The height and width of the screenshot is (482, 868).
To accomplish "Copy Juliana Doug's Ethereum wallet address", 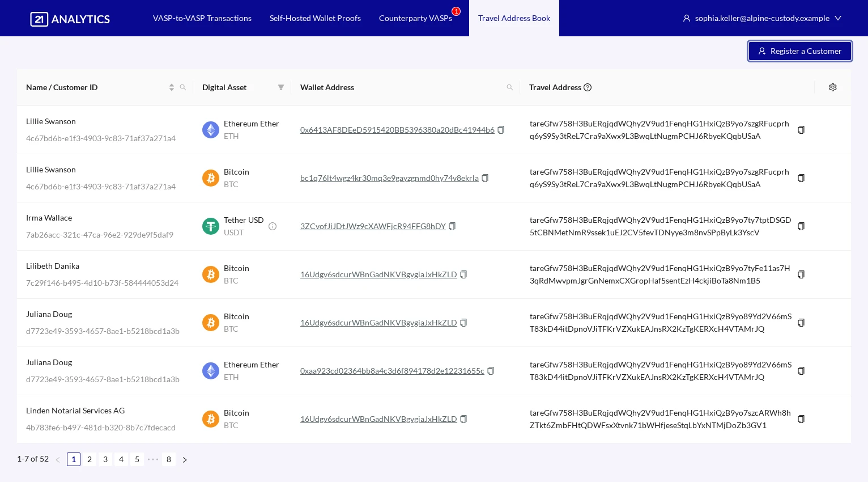I will pos(491,371).
